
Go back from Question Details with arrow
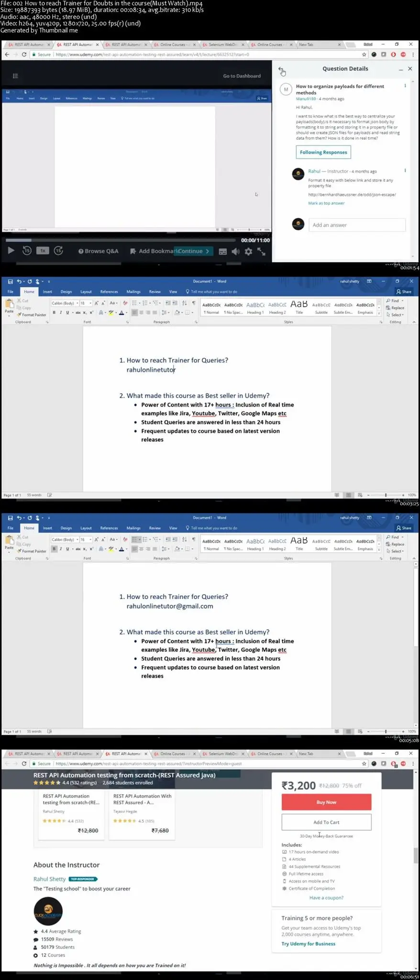coord(281,69)
